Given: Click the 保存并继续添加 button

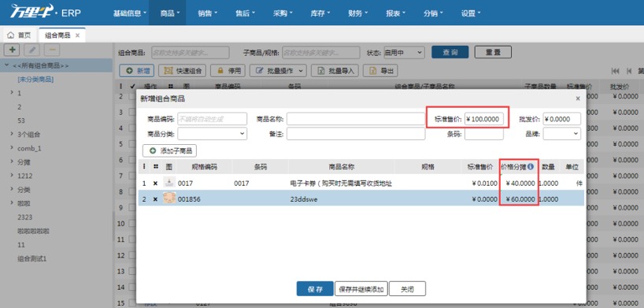Looking at the screenshot, I should pyautogui.click(x=361, y=288).
